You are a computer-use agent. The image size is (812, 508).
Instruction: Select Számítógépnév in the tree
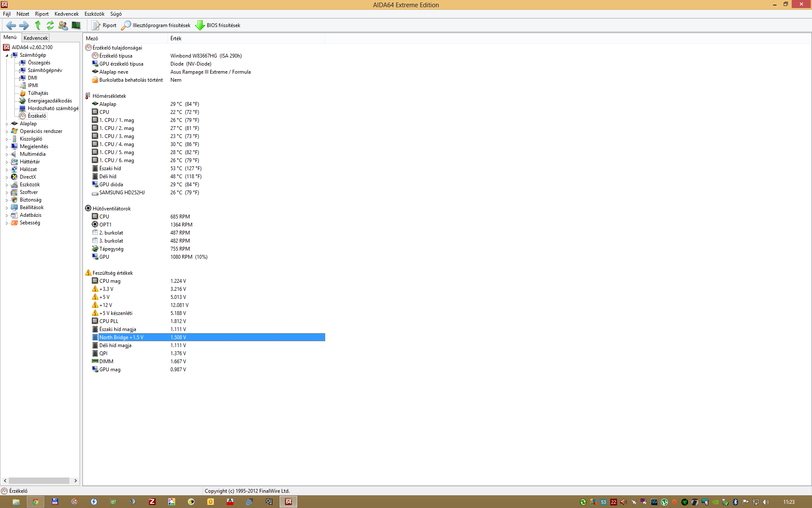click(x=45, y=70)
